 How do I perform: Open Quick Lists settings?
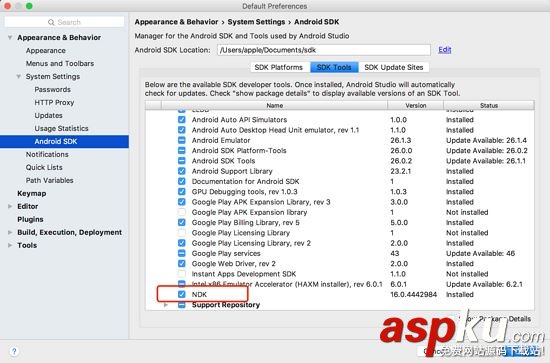pos(44,167)
